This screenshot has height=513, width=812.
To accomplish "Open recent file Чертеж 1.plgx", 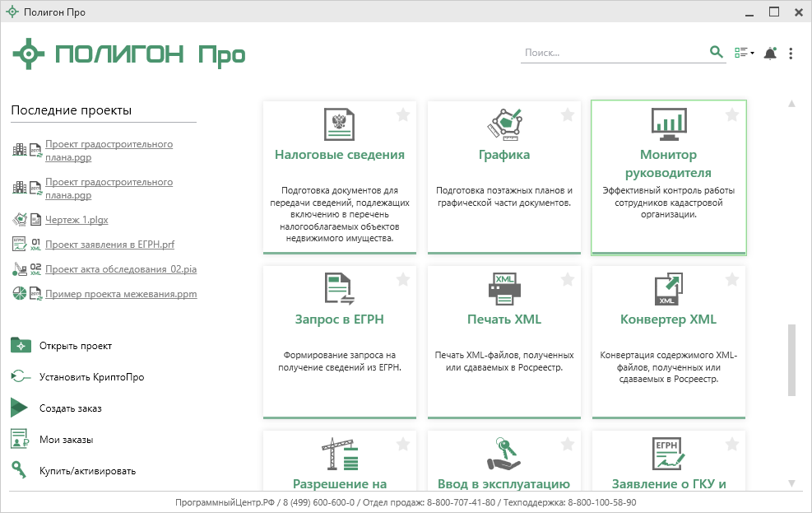I will [77, 220].
